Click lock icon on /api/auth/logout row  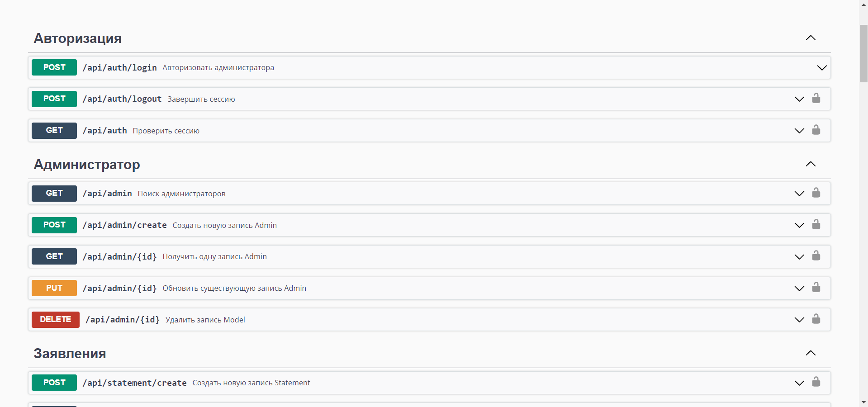pos(816,99)
